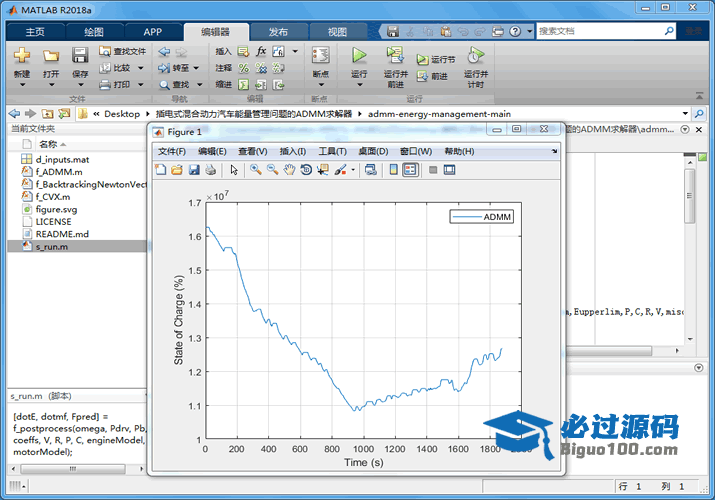Open the Save (保存) dropdown arrow
The height and width of the screenshot is (500, 715).
80,85
